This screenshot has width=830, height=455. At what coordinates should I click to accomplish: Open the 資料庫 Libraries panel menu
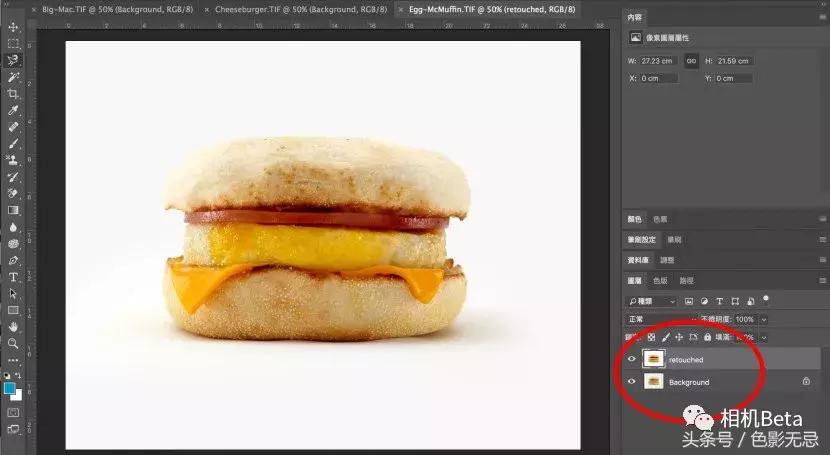point(823,260)
